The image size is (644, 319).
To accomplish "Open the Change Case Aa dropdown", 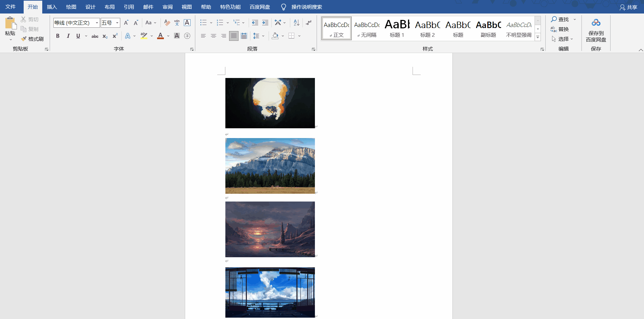I will 151,23.
